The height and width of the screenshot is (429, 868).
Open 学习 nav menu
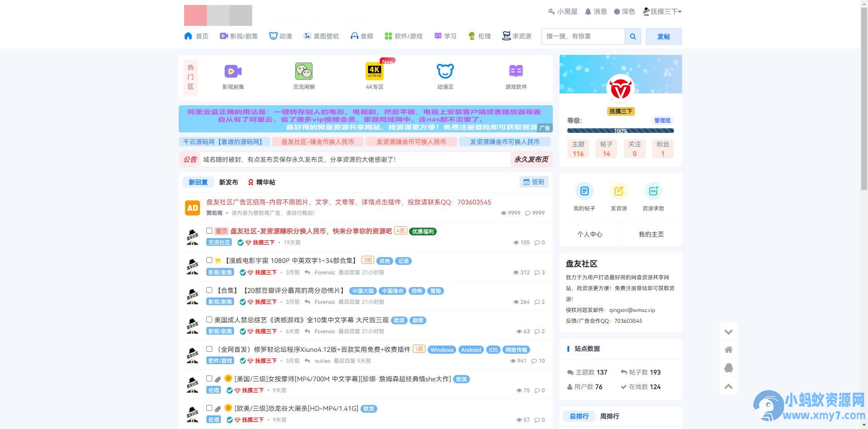(x=445, y=36)
